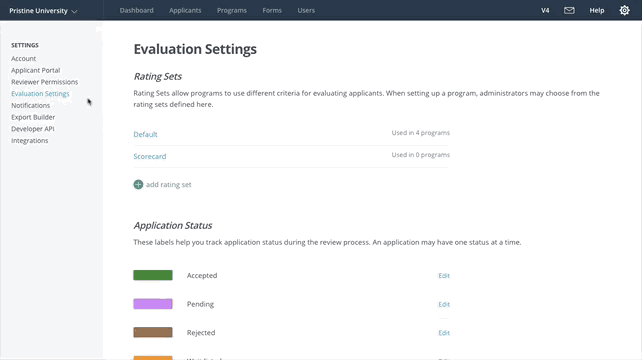Screen dimensions: 642x360
Task: Open the Scorecard rating set
Action: coord(150,156)
